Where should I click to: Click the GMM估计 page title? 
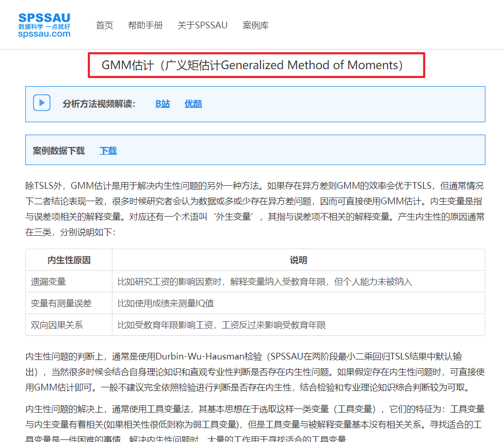[x=252, y=66]
